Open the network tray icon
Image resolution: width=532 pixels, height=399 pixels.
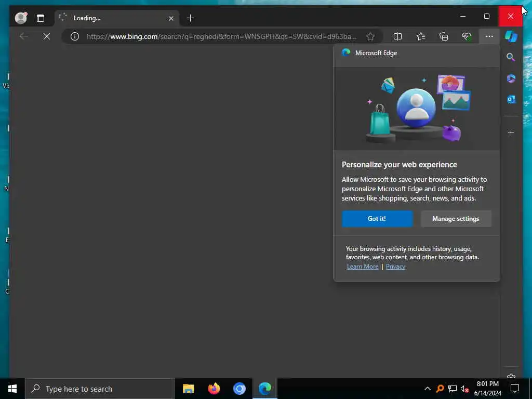point(453,389)
